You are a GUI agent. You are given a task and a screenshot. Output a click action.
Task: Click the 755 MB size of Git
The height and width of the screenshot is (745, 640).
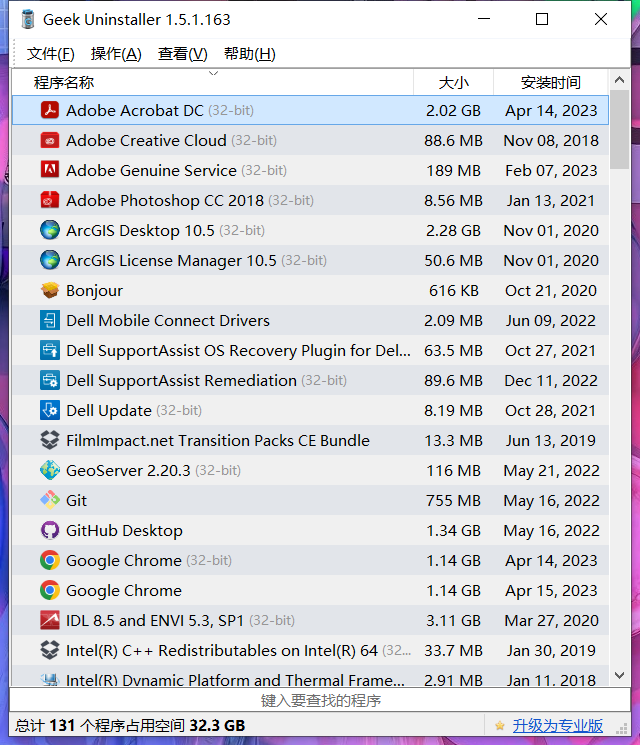pyautogui.click(x=453, y=500)
